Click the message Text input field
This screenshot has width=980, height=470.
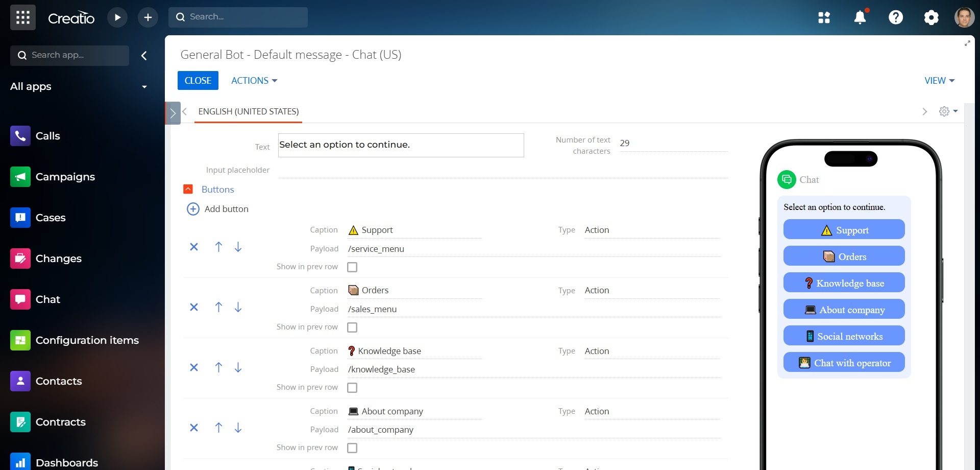401,145
